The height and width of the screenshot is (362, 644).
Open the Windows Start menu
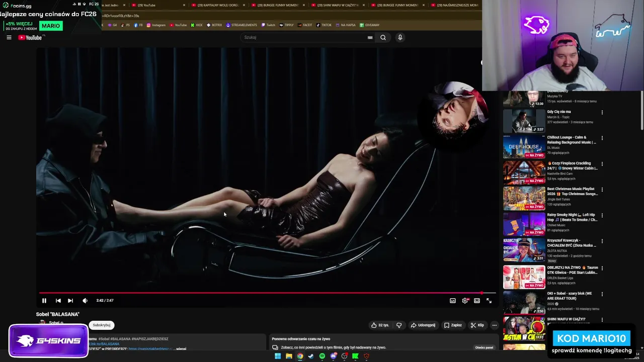(x=277, y=356)
